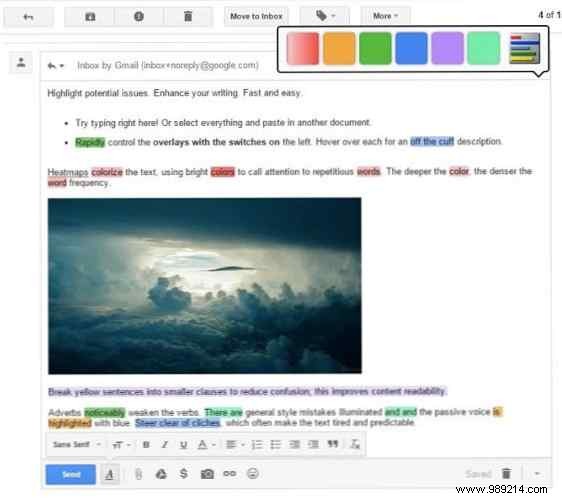Increase the indent

coord(313,445)
